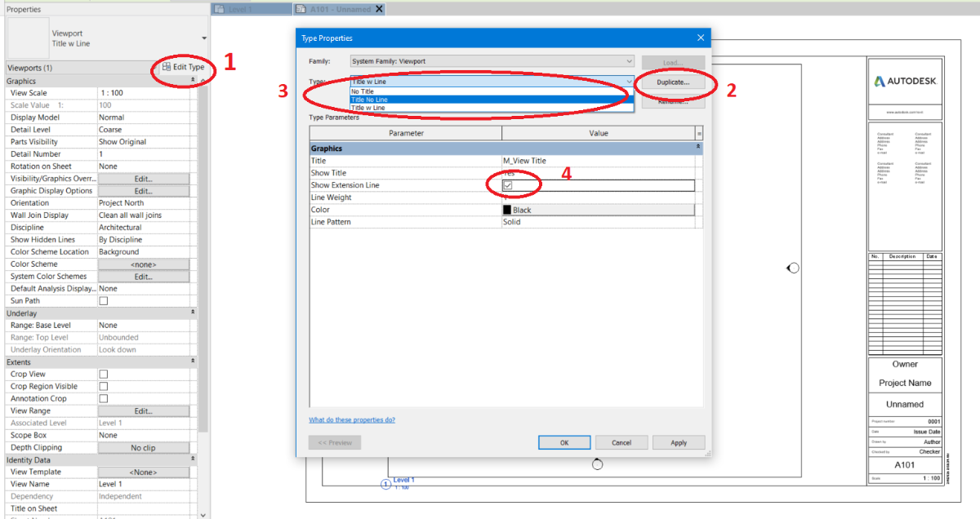The width and height of the screenshot is (980, 519).
Task: Collapse the Identity Data section
Action: (x=194, y=459)
